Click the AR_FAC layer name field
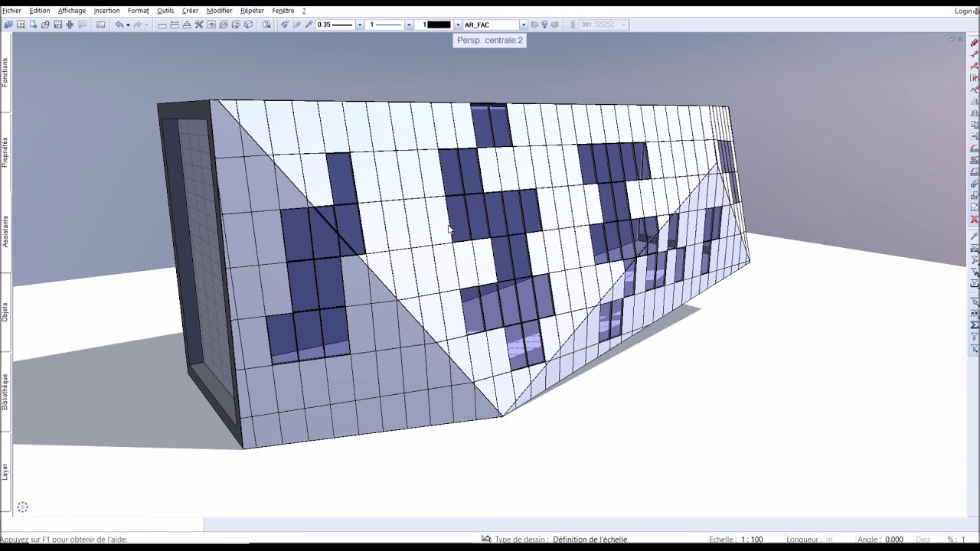The width and height of the screenshot is (980, 551). coord(491,24)
